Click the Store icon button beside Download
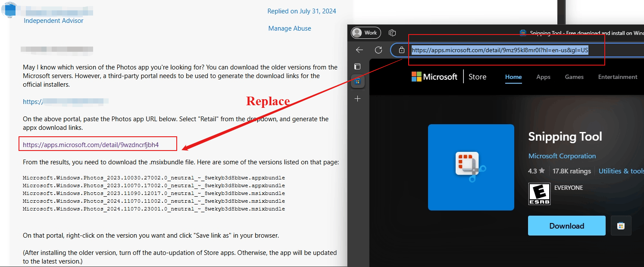This screenshot has height=267, width=644. point(621,226)
